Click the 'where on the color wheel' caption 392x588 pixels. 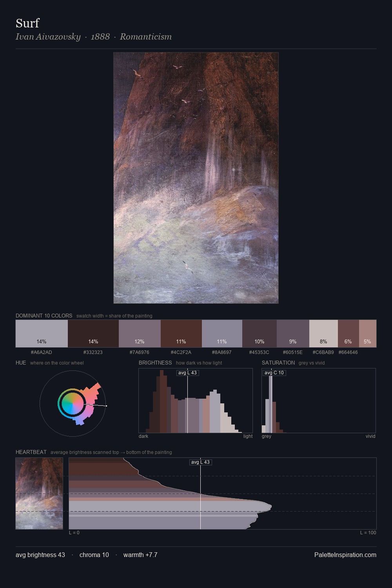[57, 363]
